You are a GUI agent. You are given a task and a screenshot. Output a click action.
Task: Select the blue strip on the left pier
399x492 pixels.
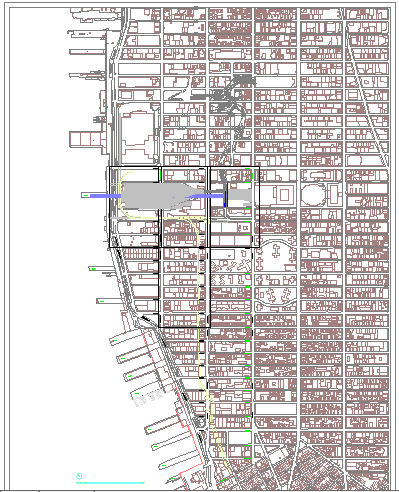[x=105, y=196]
